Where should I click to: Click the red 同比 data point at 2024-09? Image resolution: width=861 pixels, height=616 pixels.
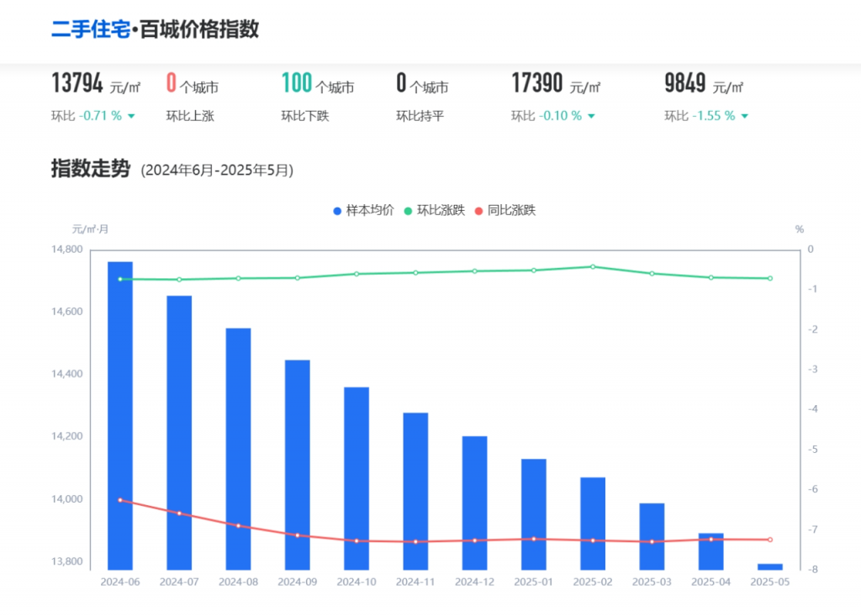point(298,535)
